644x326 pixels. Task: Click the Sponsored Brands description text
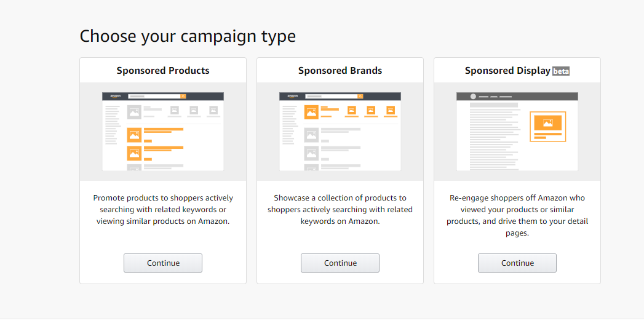340,209
